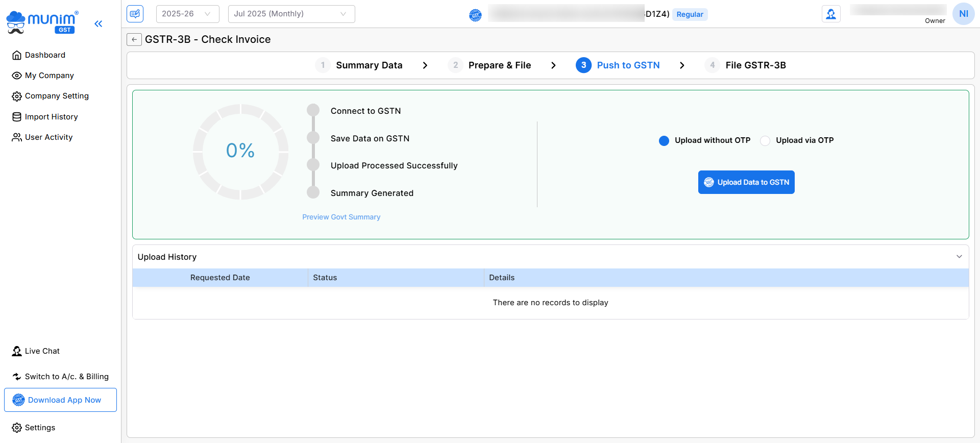This screenshot has height=443, width=980.
Task: Click the Status column header
Action: coord(396,278)
